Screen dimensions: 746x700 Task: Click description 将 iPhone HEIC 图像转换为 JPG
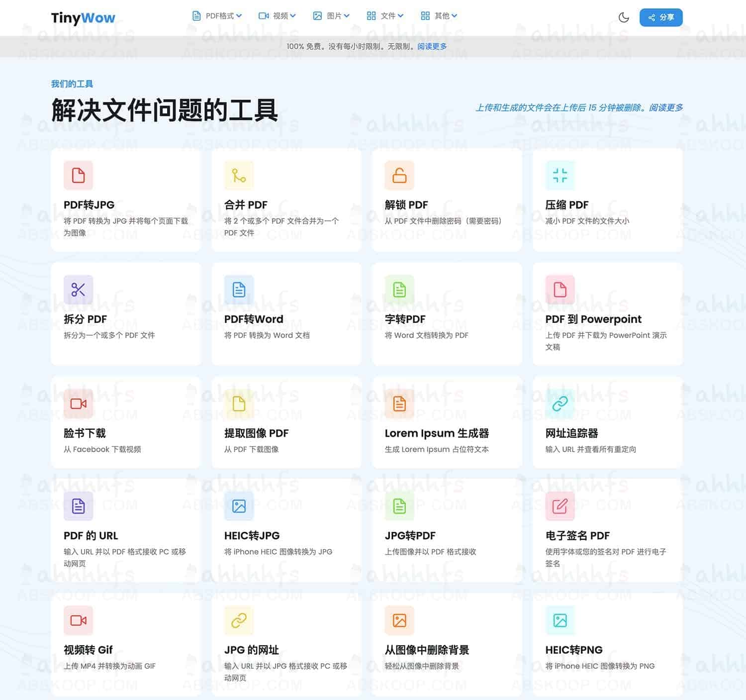(x=279, y=552)
